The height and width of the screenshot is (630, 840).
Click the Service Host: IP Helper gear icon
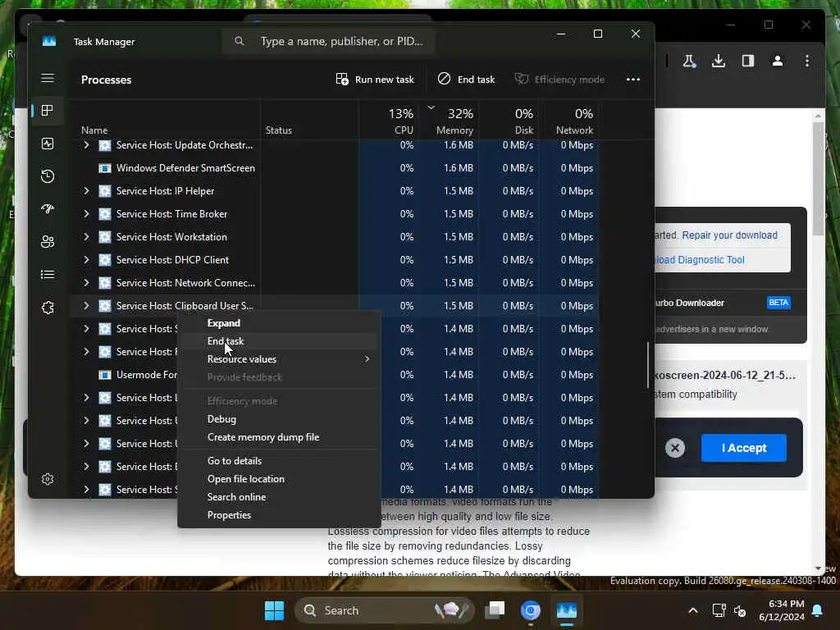click(x=105, y=190)
